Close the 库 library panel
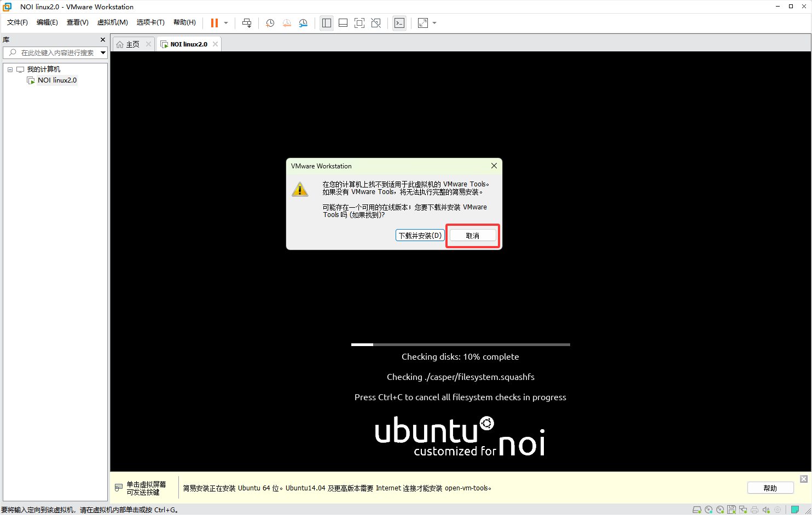The image size is (812, 515). pyautogui.click(x=103, y=40)
